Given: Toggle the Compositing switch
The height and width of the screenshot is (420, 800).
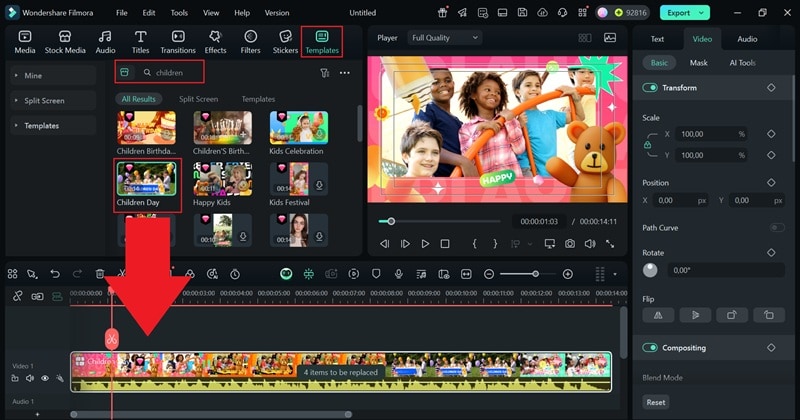Looking at the screenshot, I should pyautogui.click(x=649, y=348).
